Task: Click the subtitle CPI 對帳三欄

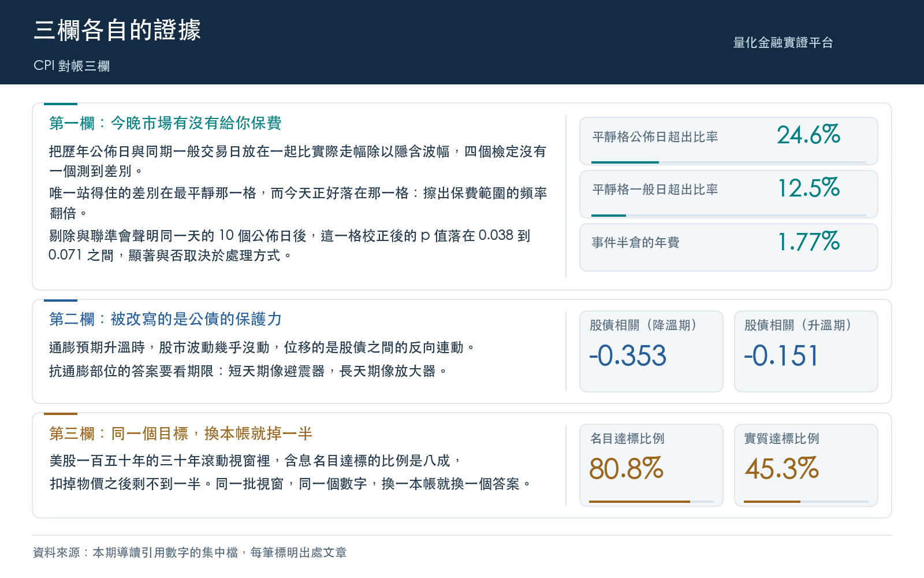Action: click(72, 66)
